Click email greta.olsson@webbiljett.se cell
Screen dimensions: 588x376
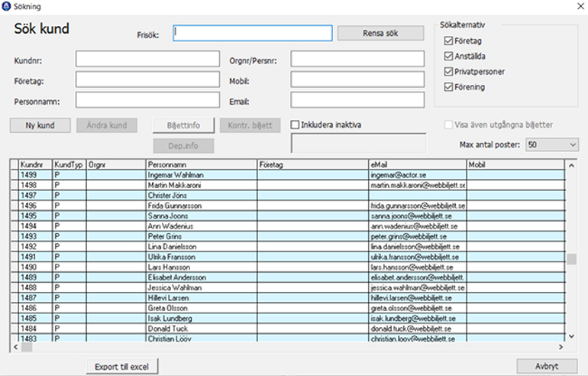[418, 308]
